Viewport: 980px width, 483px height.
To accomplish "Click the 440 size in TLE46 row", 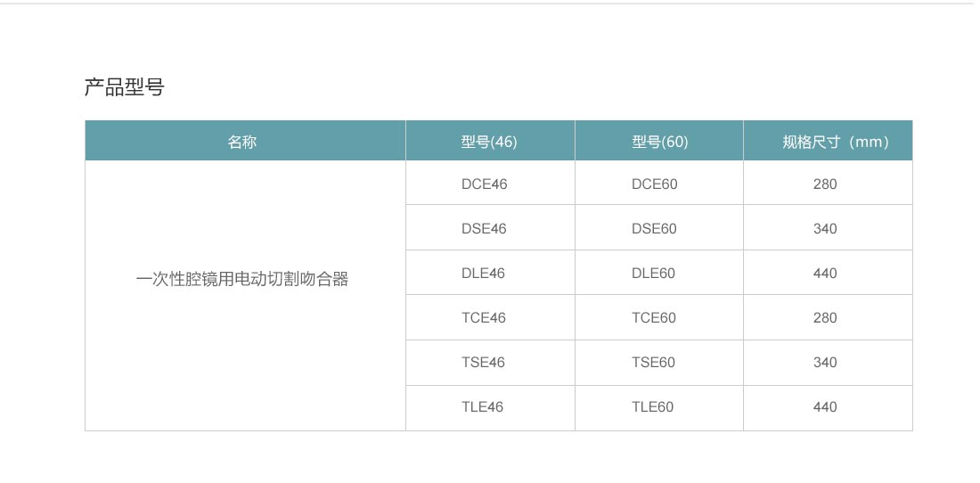I will (x=829, y=407).
